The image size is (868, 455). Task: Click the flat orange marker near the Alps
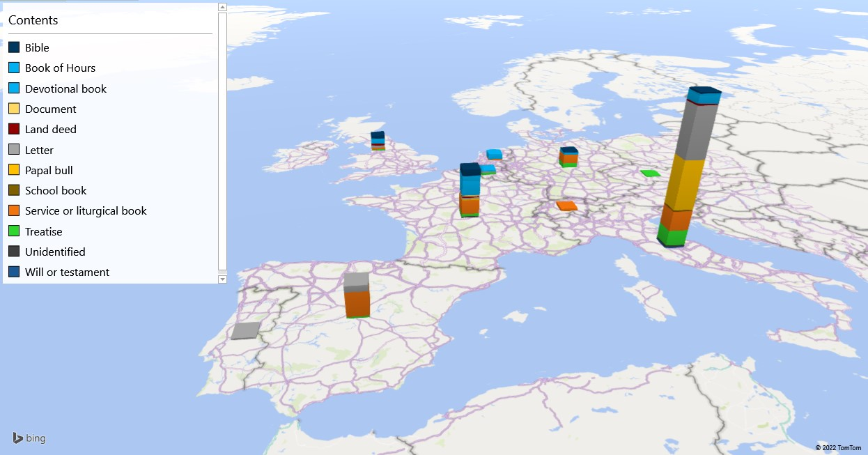(567, 206)
